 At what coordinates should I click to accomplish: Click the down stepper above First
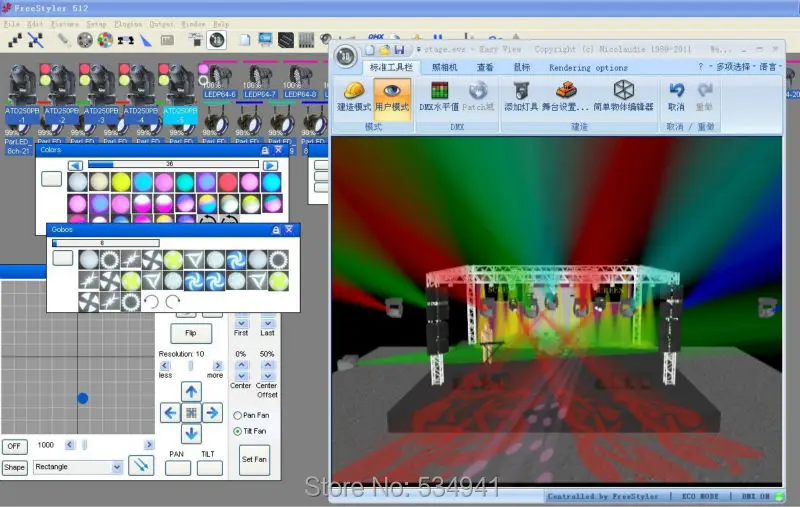[x=241, y=323]
